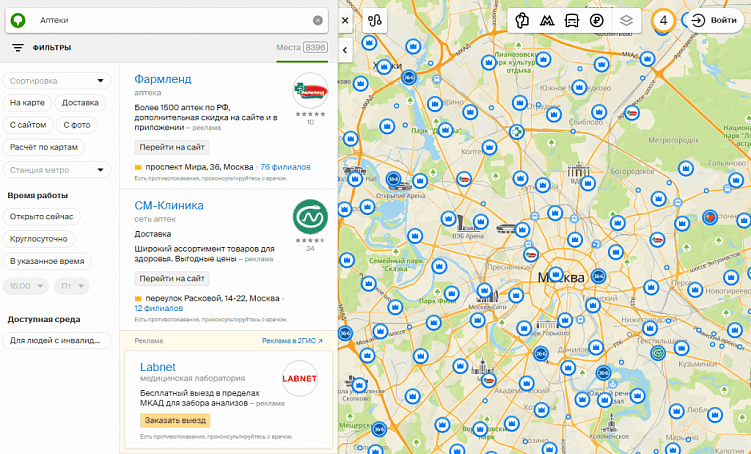Screen dimensions: 751x454
Task: Click the Время работы section heading
Action: coord(38,195)
